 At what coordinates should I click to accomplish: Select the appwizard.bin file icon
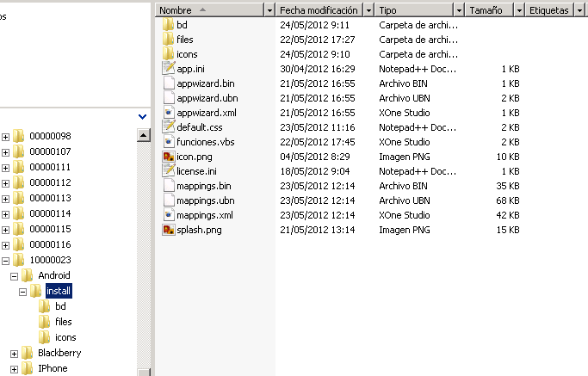pyautogui.click(x=169, y=83)
